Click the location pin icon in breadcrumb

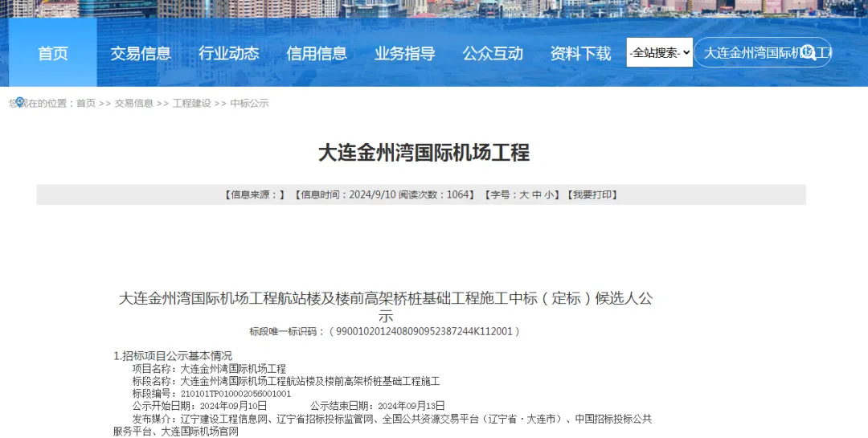[20, 102]
